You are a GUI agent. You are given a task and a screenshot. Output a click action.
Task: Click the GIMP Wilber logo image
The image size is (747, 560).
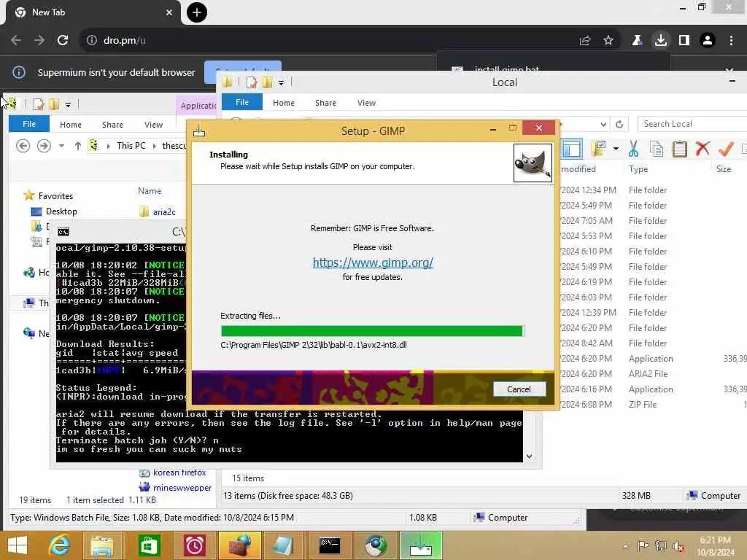533,163
